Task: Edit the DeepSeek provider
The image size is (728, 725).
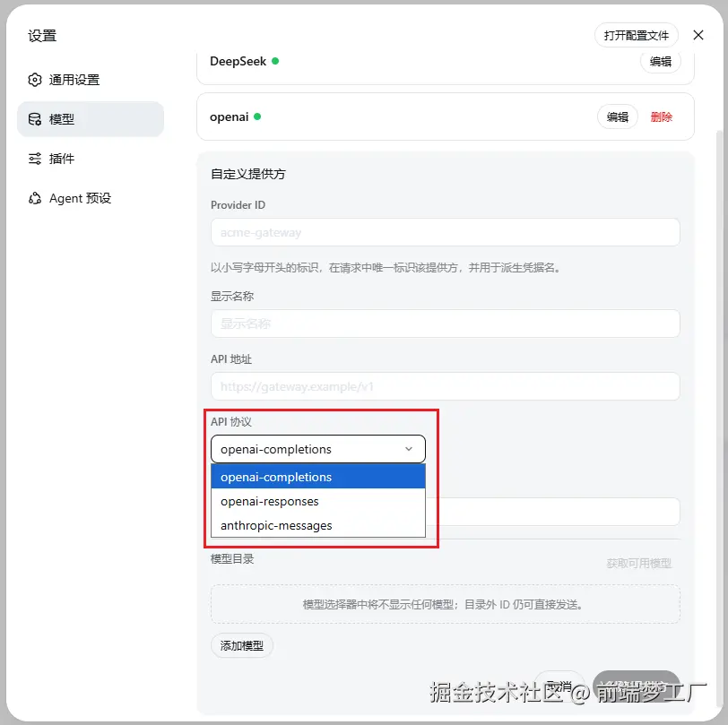Action: coord(660,61)
